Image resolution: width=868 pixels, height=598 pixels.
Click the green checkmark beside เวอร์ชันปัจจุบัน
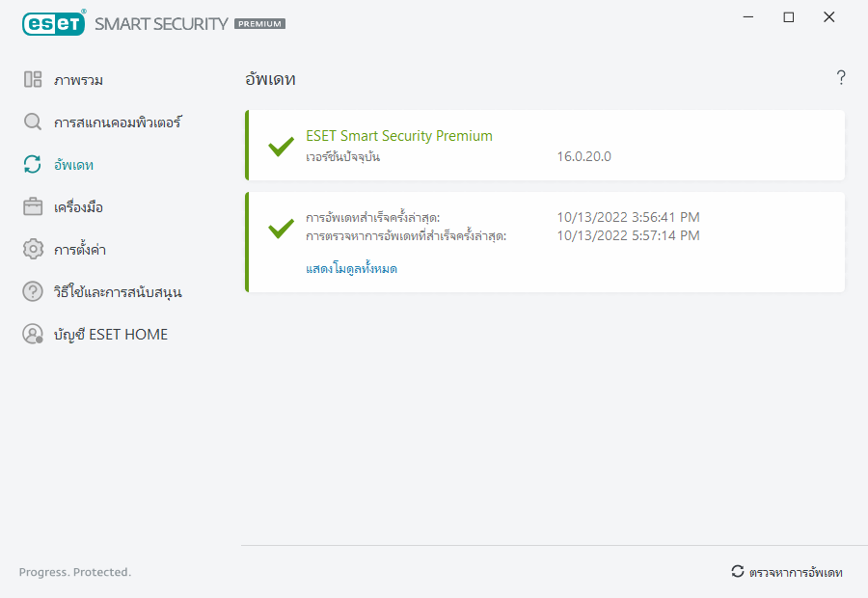[x=281, y=147]
